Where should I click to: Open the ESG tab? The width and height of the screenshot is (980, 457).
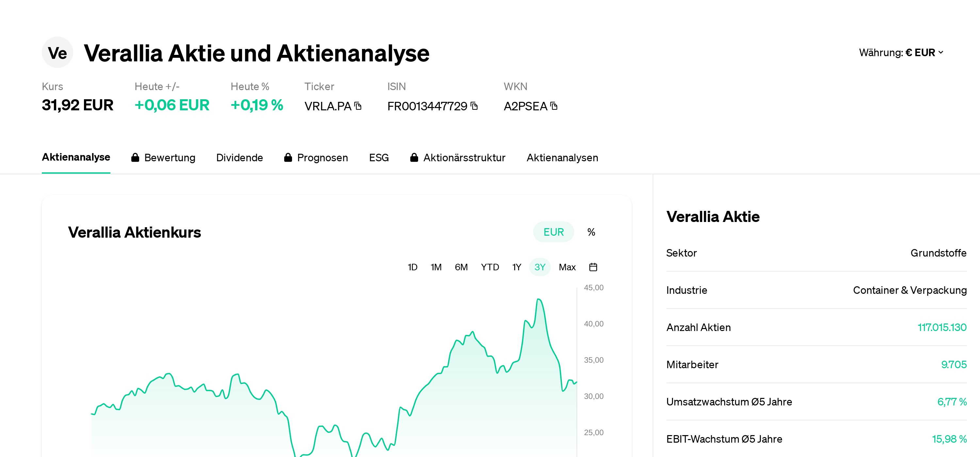(x=379, y=157)
